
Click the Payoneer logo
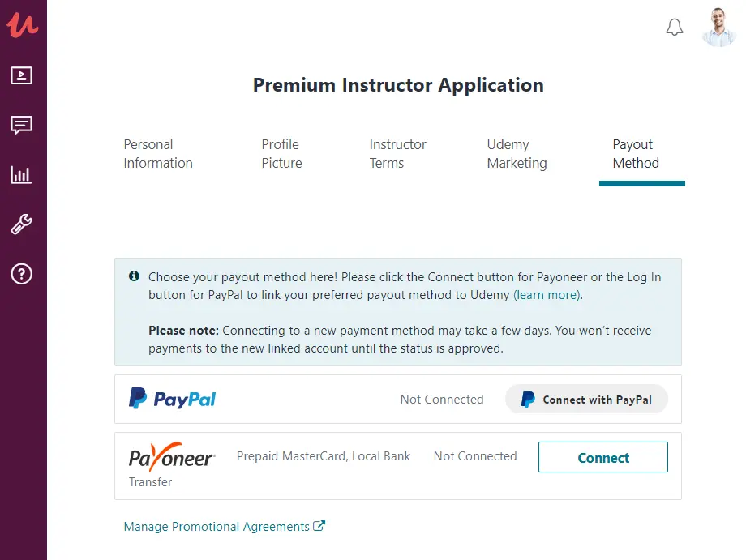pyautogui.click(x=172, y=459)
